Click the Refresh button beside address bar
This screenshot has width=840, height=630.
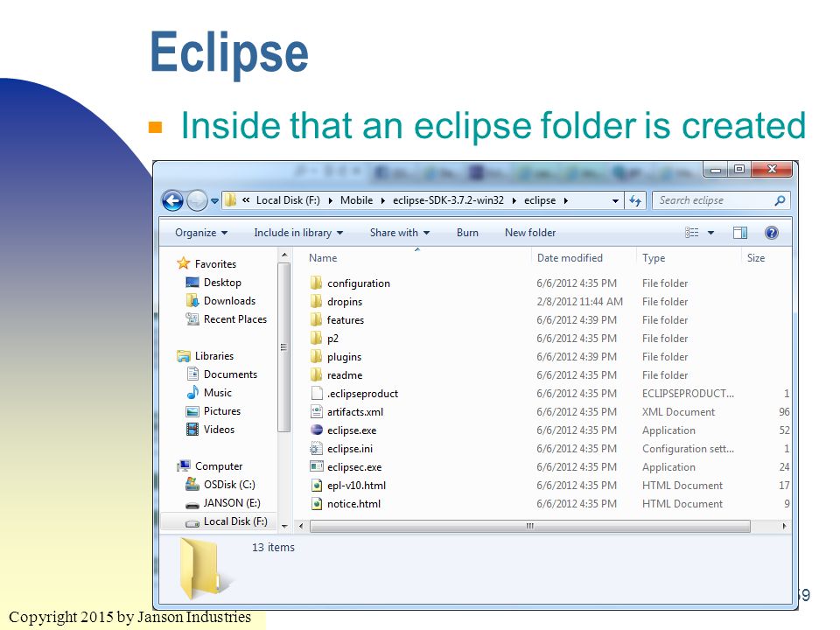point(635,201)
